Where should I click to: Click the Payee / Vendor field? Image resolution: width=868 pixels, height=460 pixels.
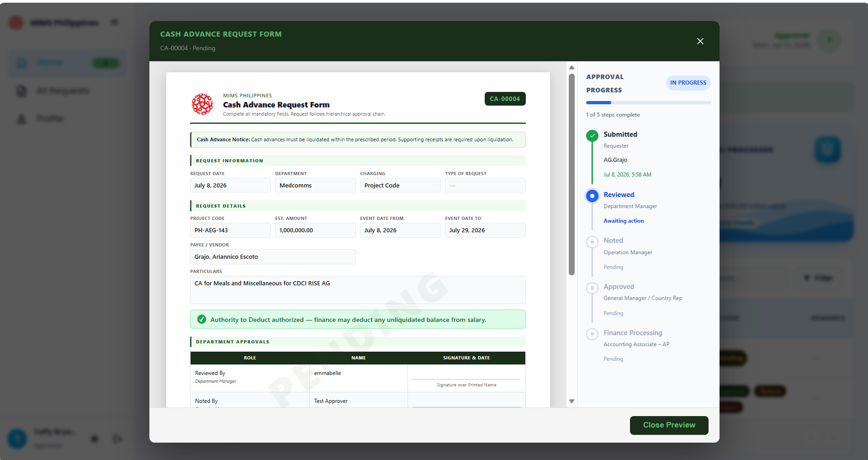(273, 257)
